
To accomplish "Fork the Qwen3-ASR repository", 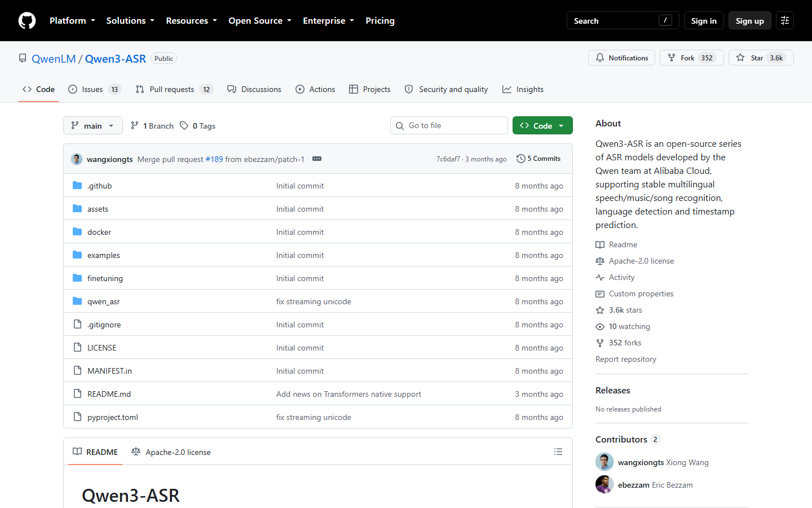I will tap(691, 58).
